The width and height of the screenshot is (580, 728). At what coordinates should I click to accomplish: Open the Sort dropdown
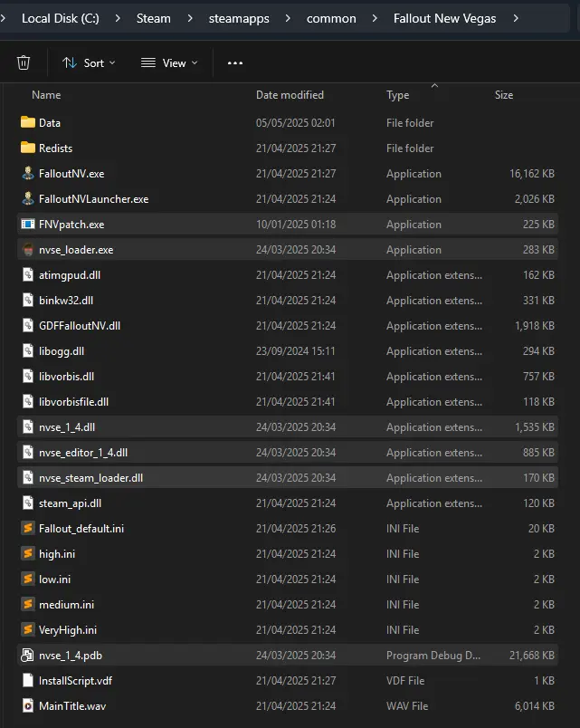coord(88,62)
